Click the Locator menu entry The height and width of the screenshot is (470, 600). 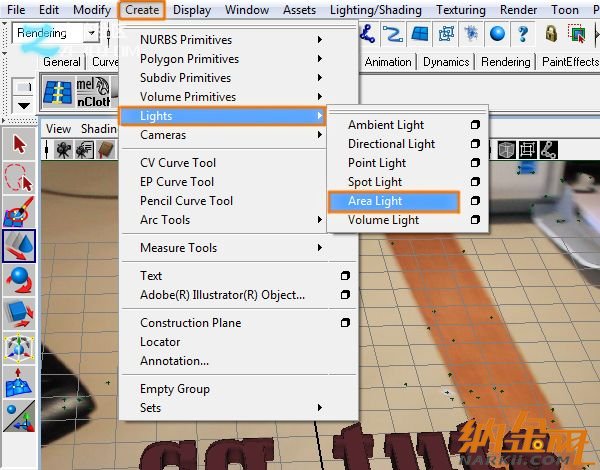click(160, 342)
